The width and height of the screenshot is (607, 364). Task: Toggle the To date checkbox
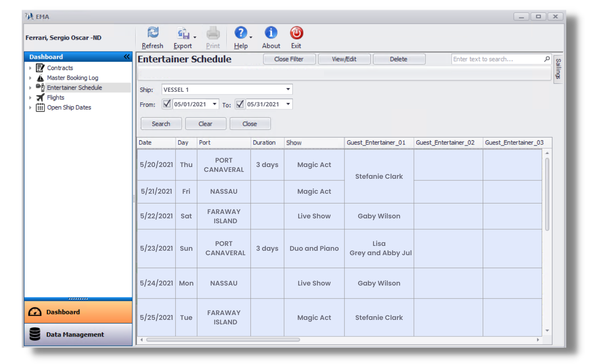(240, 104)
